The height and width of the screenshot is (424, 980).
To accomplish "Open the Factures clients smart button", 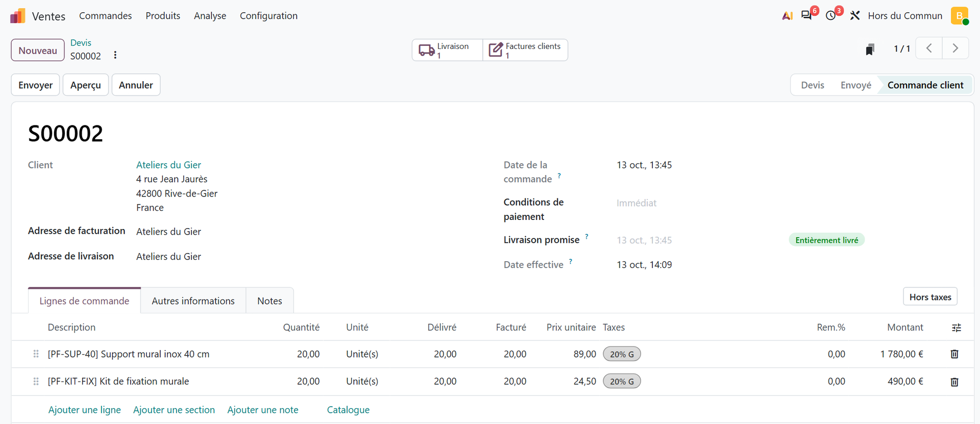I will coord(525,50).
